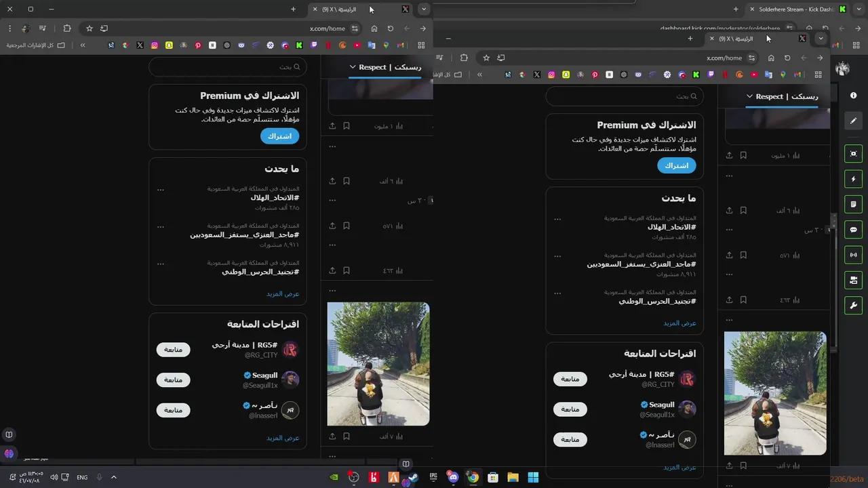Open Discord from the Windows taskbar
The height and width of the screenshot is (488, 868).
[x=453, y=477]
